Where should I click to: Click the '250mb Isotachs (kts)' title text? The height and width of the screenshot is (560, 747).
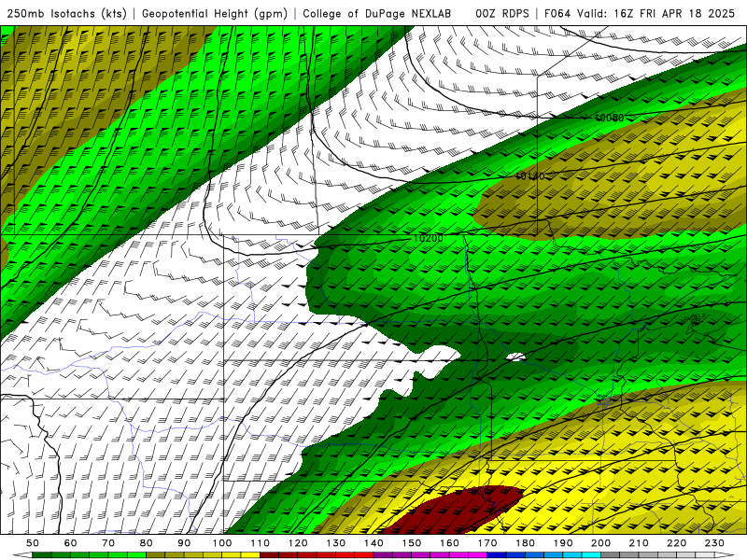pos(67,13)
